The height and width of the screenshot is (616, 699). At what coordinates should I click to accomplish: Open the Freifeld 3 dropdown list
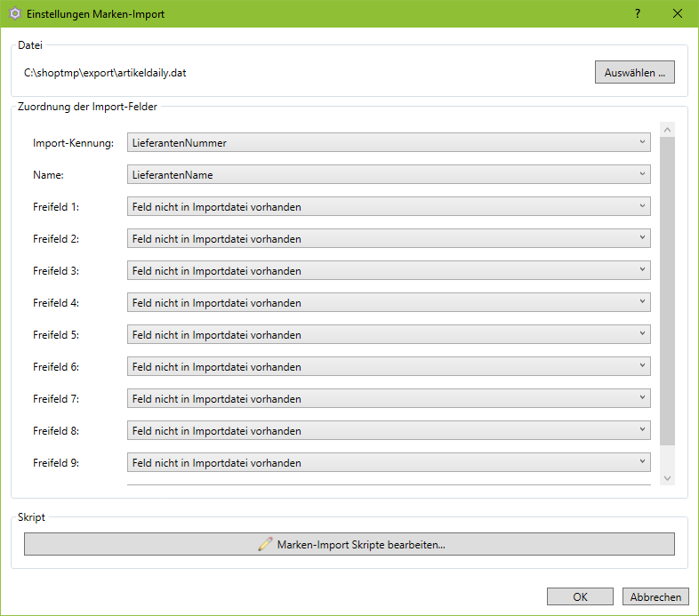pos(389,270)
